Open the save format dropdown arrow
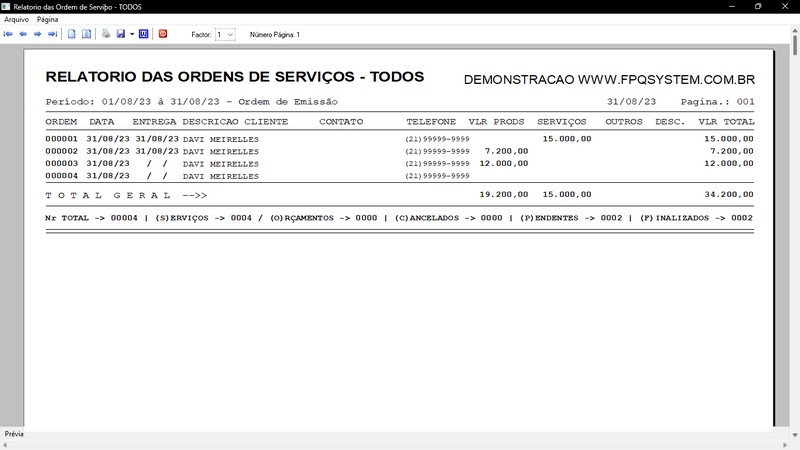Screen dimensions: 800x450 (132, 34)
